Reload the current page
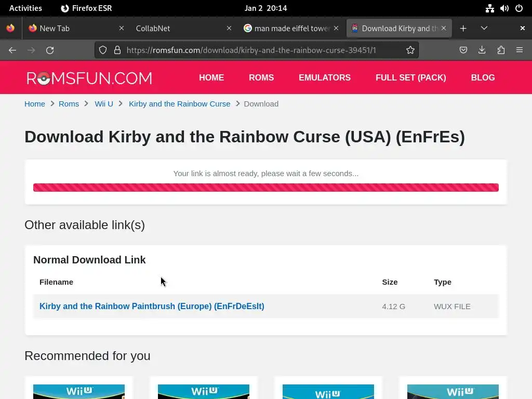The width and height of the screenshot is (532, 399). tap(50, 50)
